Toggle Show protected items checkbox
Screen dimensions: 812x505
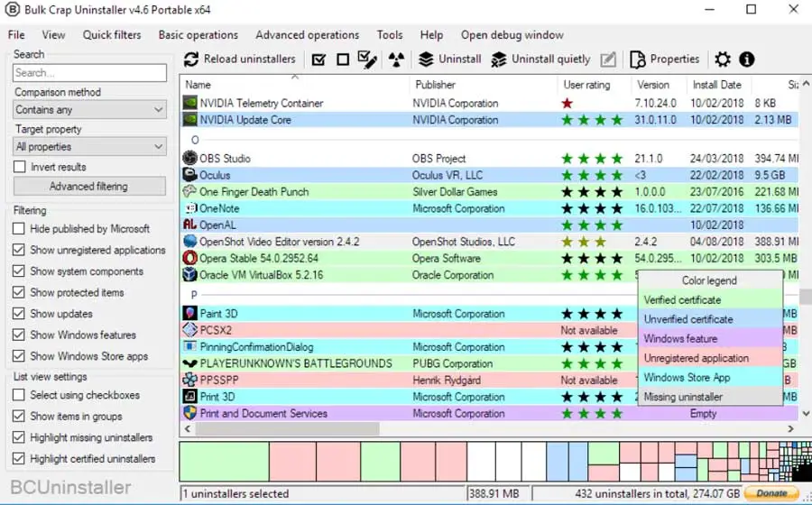[19, 292]
